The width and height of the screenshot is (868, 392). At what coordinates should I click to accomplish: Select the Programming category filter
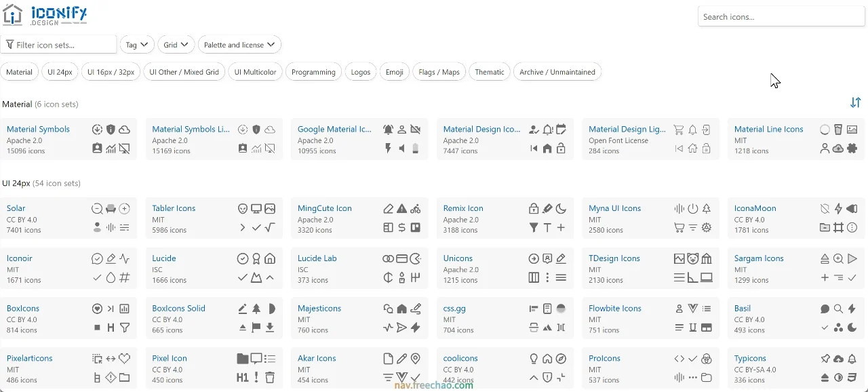coord(313,72)
